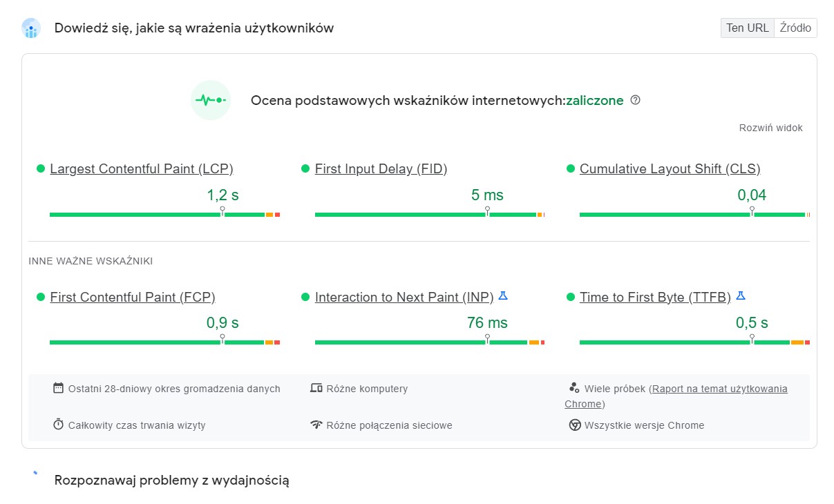This screenshot has width=834, height=504.
Task: Open the First Input Delay (FID) link
Action: tap(381, 169)
